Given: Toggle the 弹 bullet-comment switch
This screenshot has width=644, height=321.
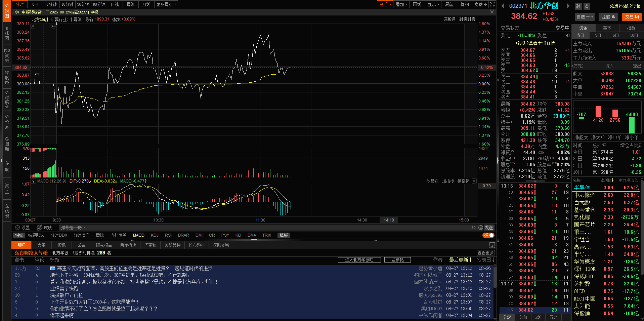Looking at the screenshot, I should (x=488, y=235).
